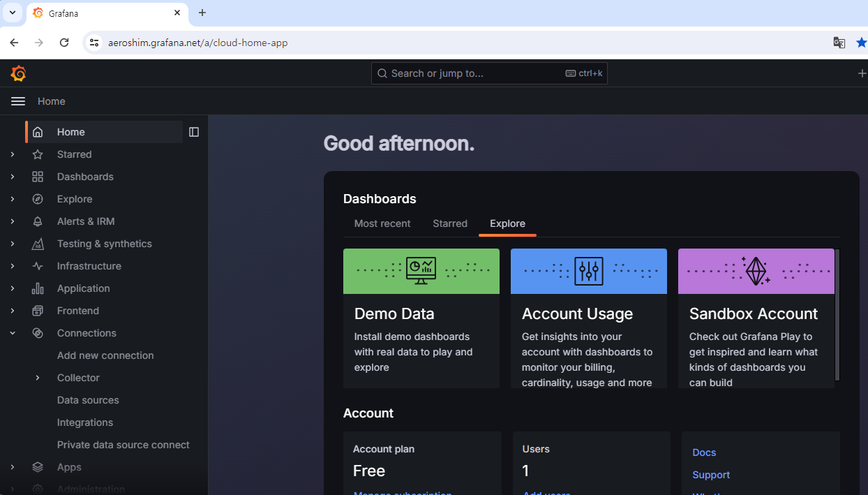This screenshot has height=495, width=868.
Task: Click the browser forward arrow
Action: tap(39, 43)
